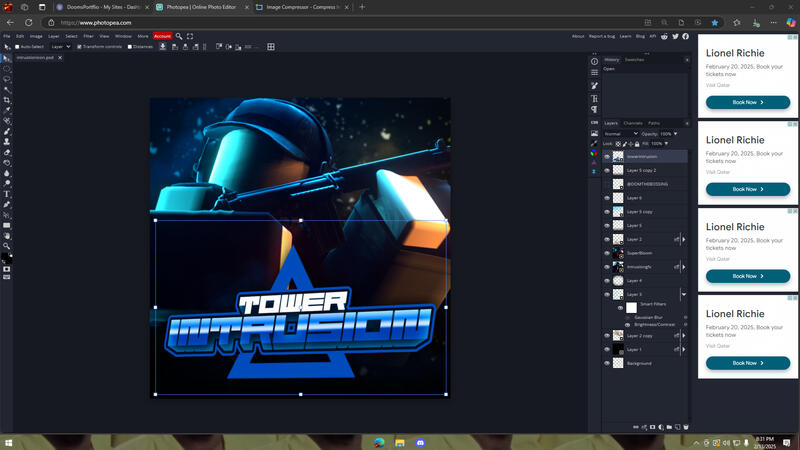Open the Fill 100% dropdown arrow
Screen dimensions: 800x450
tap(666, 144)
